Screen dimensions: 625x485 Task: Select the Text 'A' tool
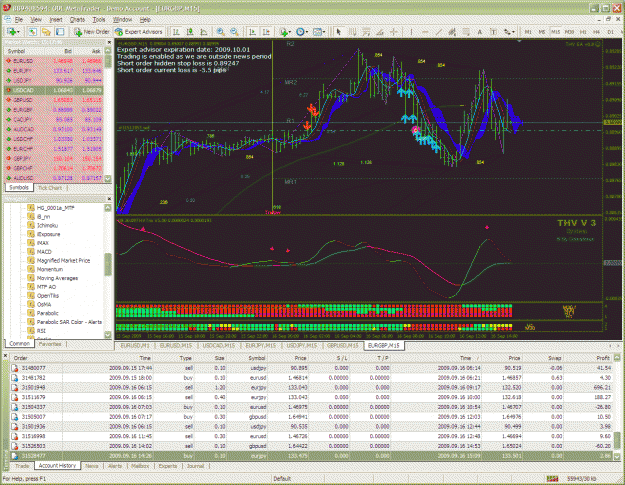480,32
